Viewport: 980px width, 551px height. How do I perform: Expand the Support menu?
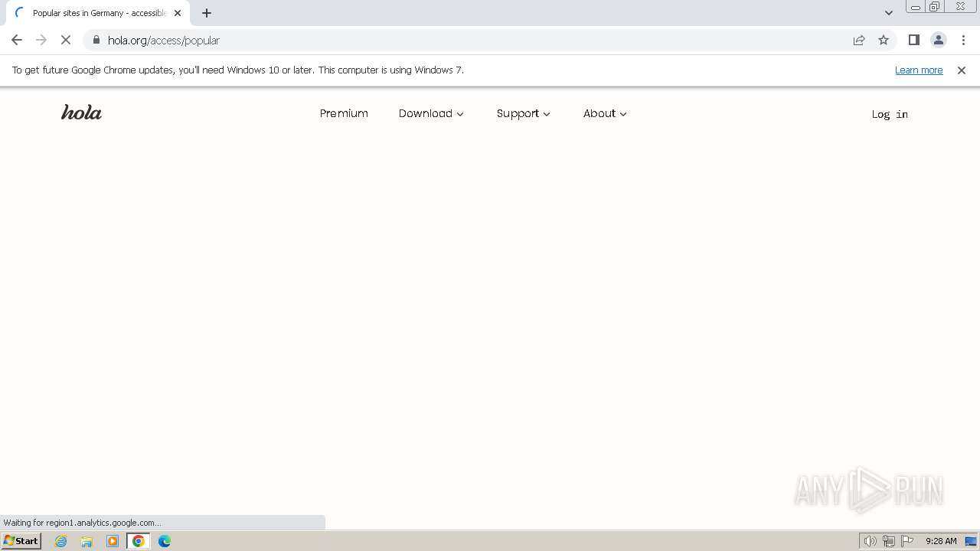pos(524,113)
